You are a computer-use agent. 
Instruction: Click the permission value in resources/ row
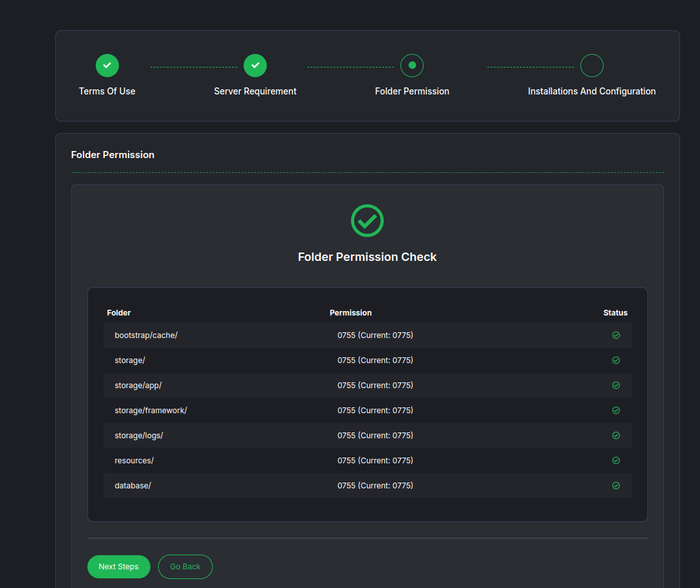pyautogui.click(x=375, y=460)
